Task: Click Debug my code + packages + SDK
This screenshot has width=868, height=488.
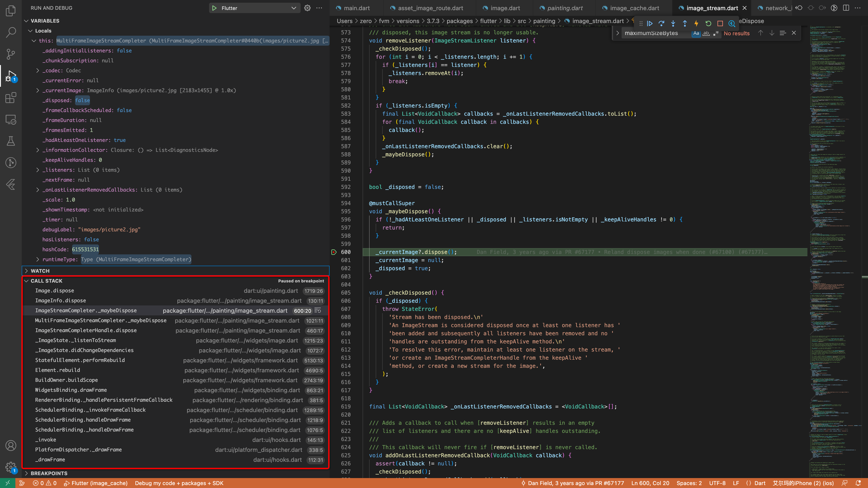Action: 179,483
